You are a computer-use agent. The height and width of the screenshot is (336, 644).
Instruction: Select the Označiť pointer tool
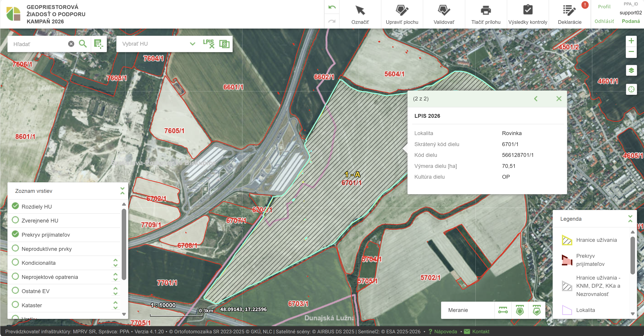[x=360, y=14]
